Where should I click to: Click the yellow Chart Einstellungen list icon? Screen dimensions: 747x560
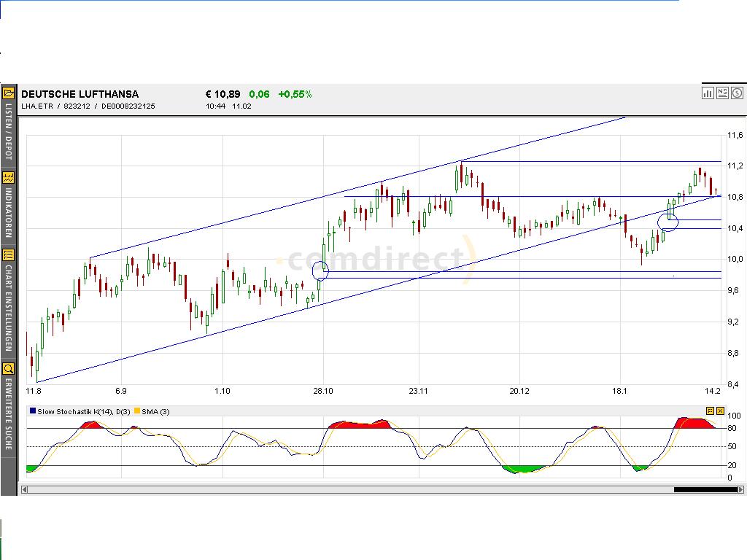point(8,254)
